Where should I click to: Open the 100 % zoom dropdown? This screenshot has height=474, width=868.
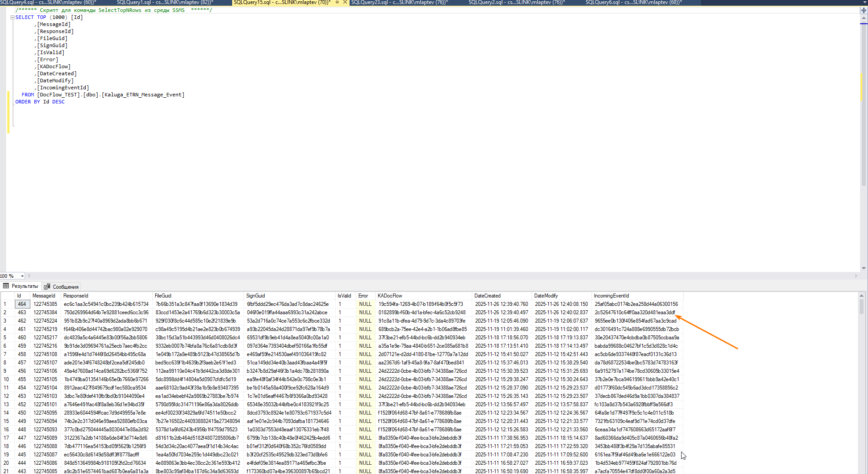[22, 276]
